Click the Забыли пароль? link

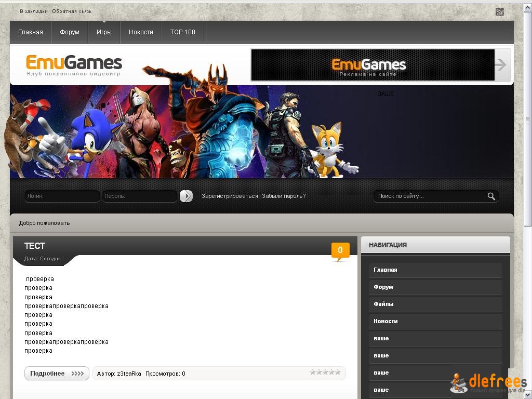[284, 196]
